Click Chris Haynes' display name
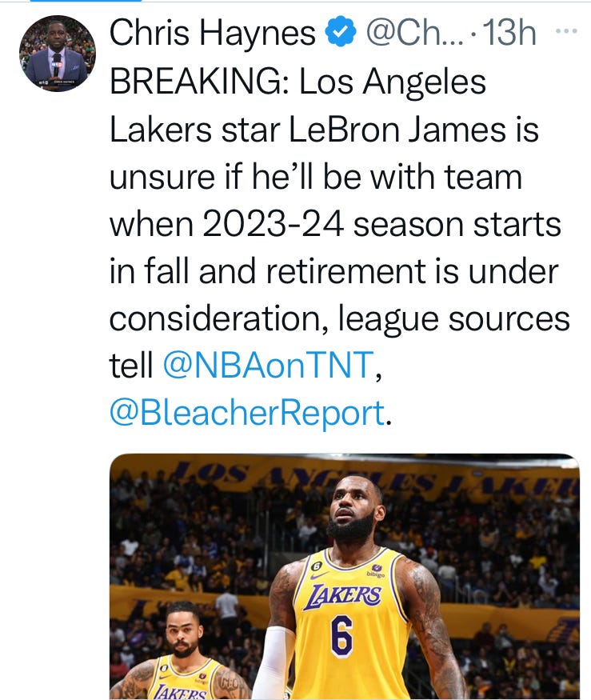 [216, 34]
